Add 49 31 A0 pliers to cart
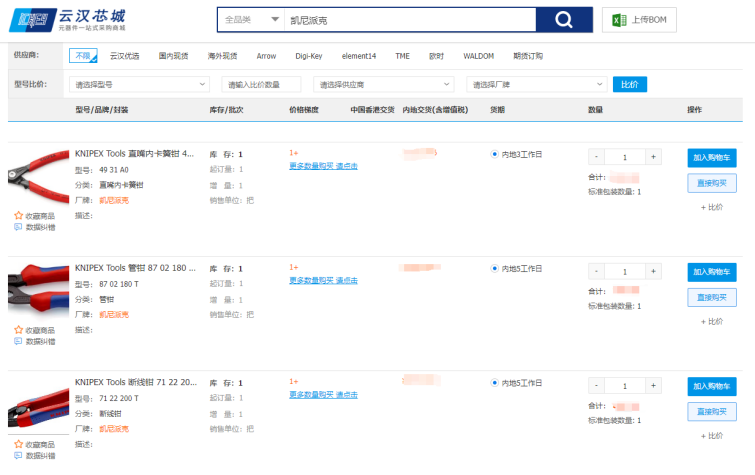This screenshot has width=755, height=475. pos(712,158)
